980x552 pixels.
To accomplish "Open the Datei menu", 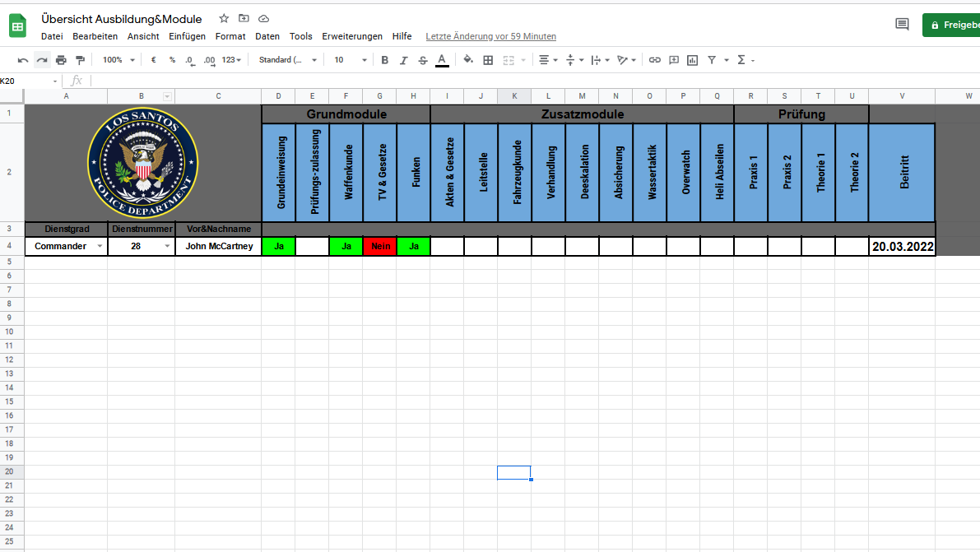I will coord(52,36).
